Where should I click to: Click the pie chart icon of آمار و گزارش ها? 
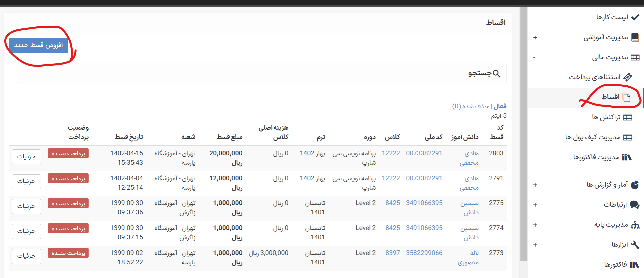click(x=635, y=185)
